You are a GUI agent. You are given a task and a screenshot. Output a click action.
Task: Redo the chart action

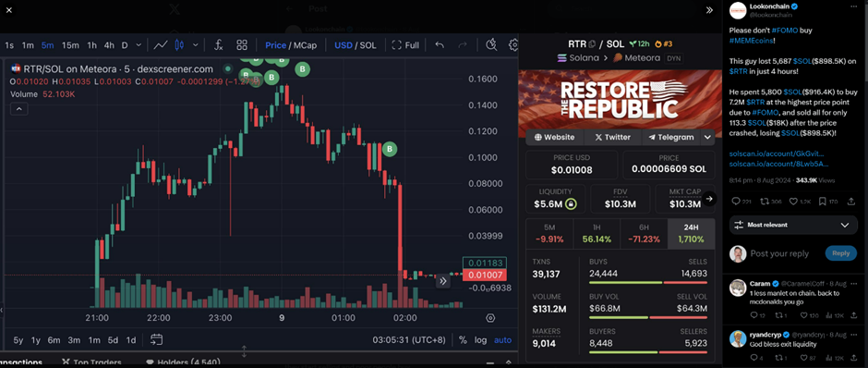pyautogui.click(x=463, y=45)
